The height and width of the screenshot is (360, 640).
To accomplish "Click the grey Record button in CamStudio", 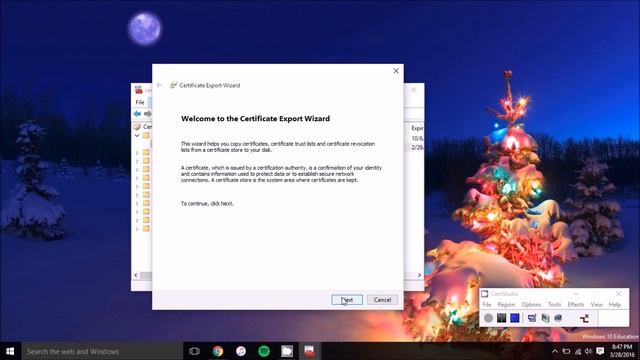I will 489,318.
